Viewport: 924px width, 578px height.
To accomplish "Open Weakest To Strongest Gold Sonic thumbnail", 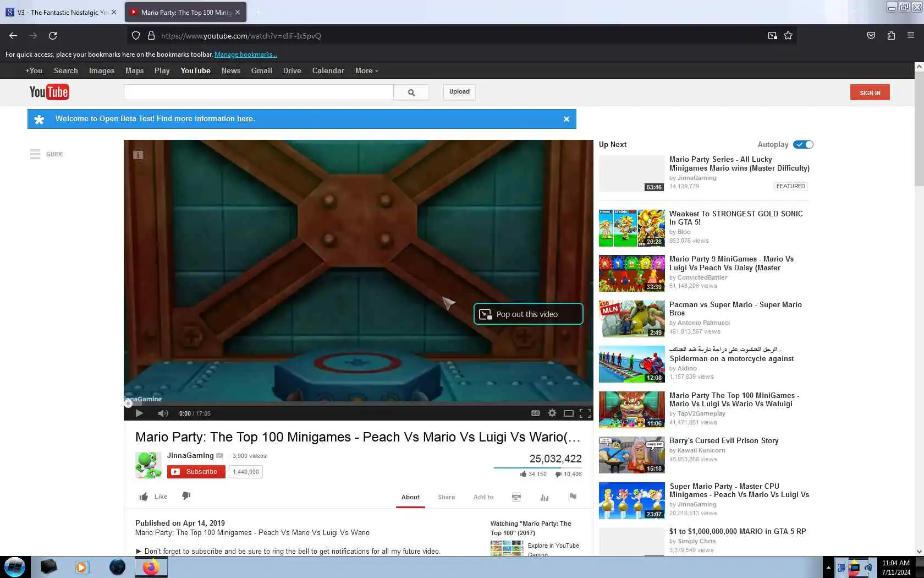I will [x=632, y=228].
